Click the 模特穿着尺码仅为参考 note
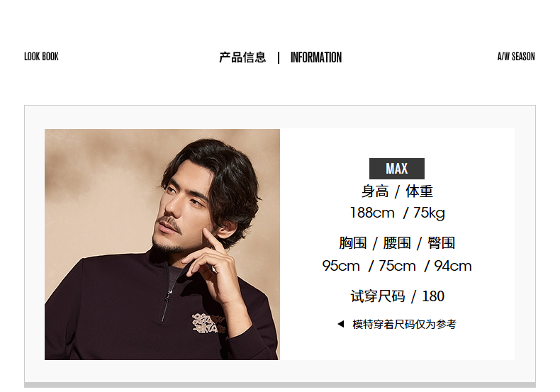This screenshot has width=560, height=392. tap(404, 324)
